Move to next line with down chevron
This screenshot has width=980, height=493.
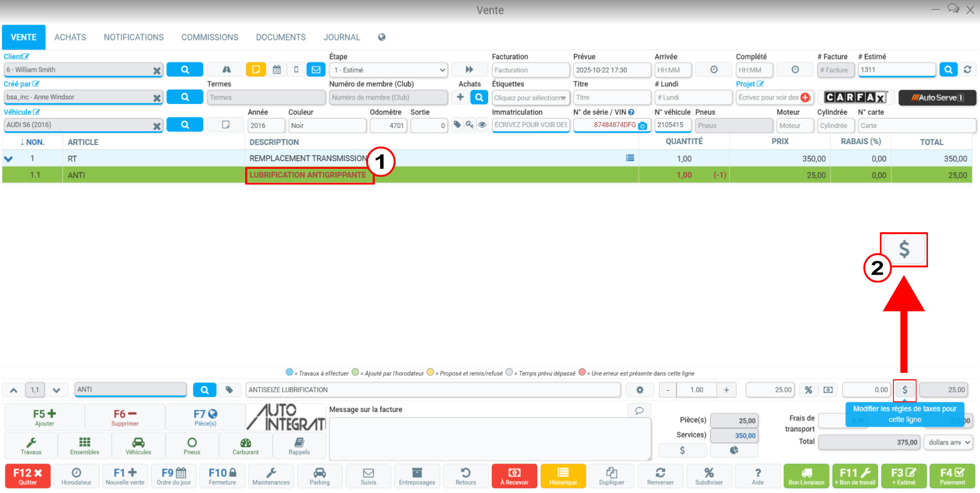click(56, 390)
